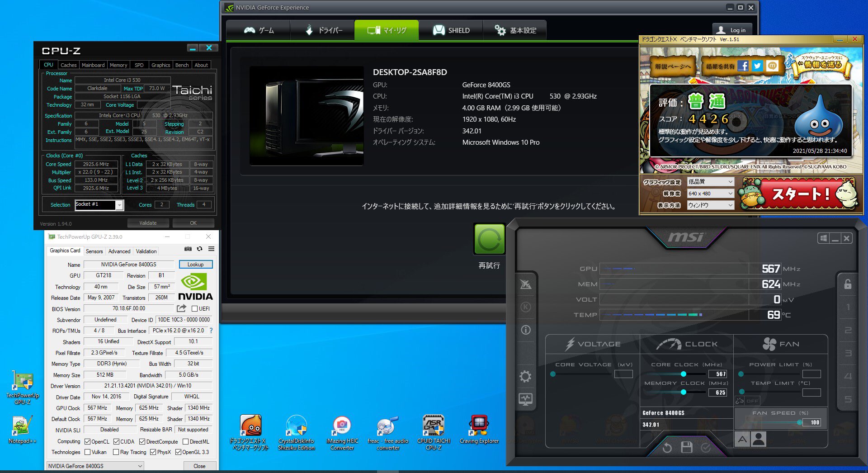868x473 pixels.
Task: Share benchmark result on mixi
Action: coord(772,66)
